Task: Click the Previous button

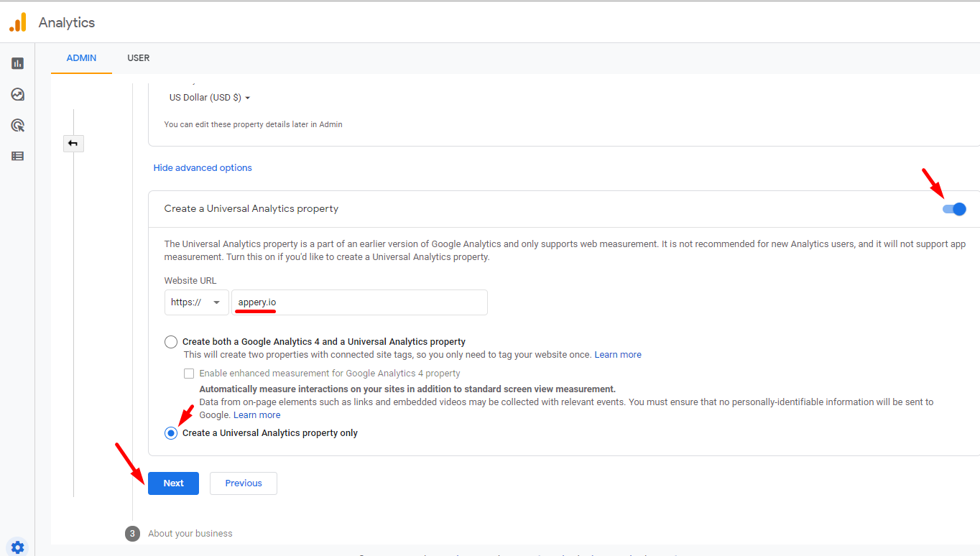Action: (x=244, y=483)
